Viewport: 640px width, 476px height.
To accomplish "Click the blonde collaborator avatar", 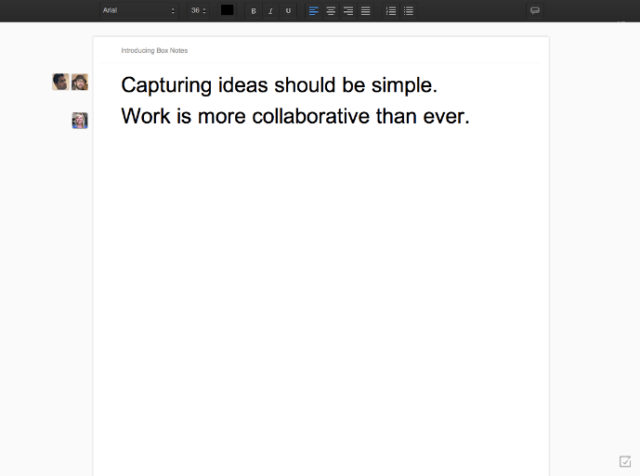I will pos(80,120).
